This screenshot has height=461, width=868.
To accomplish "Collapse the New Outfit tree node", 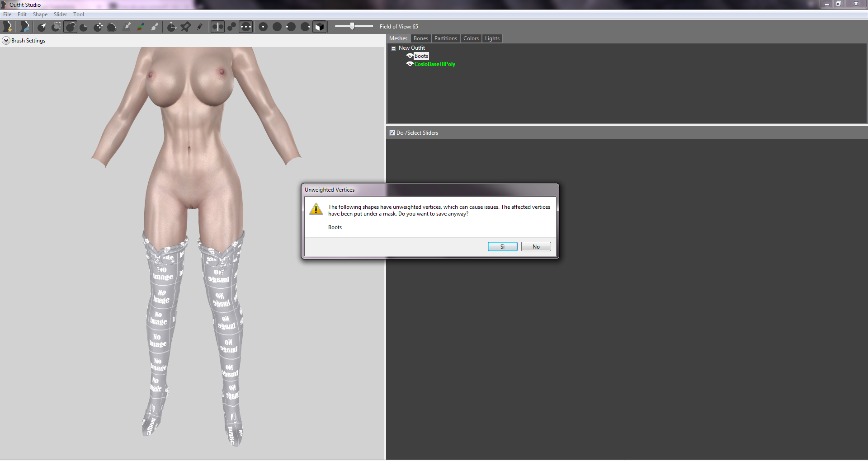I will 393,48.
